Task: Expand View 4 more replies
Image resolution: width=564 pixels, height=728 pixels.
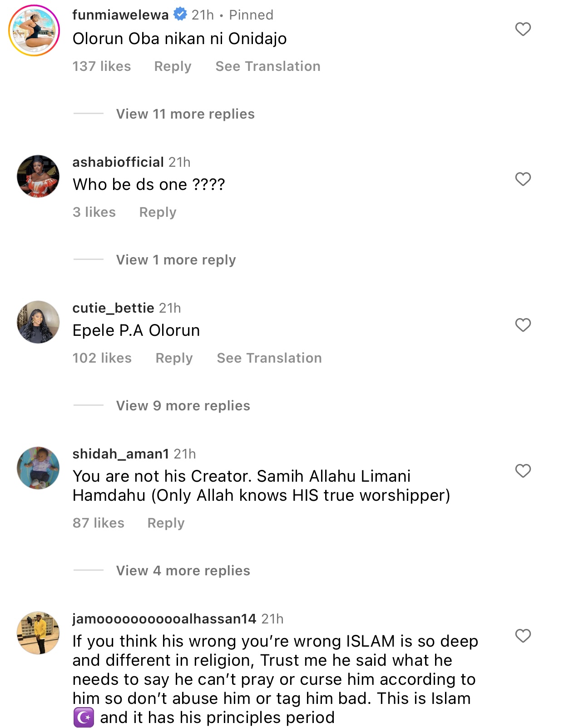Action: (x=183, y=571)
